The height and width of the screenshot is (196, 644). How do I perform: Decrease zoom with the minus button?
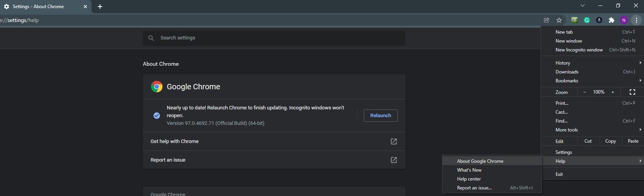coord(585,92)
